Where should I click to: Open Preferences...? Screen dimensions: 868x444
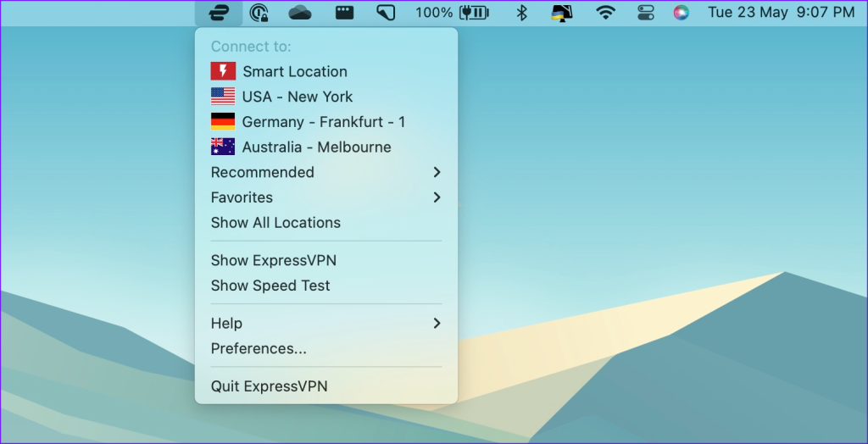click(326, 348)
